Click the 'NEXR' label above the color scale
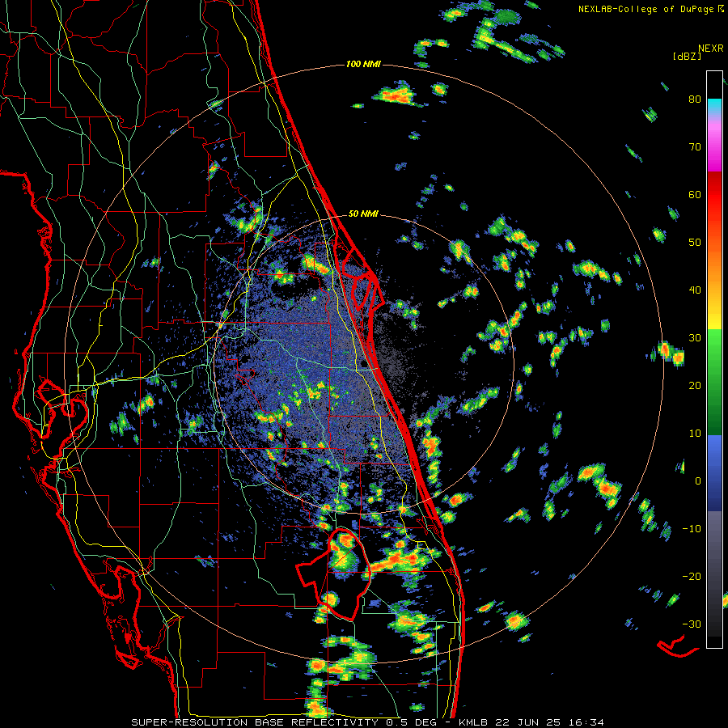Viewport: 728px width, 728px height. click(x=711, y=49)
